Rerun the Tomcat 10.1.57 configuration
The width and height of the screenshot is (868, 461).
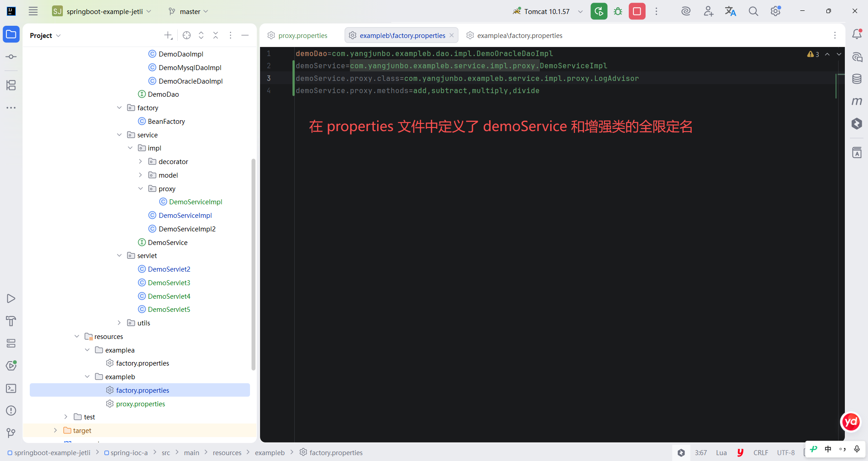[x=599, y=11]
